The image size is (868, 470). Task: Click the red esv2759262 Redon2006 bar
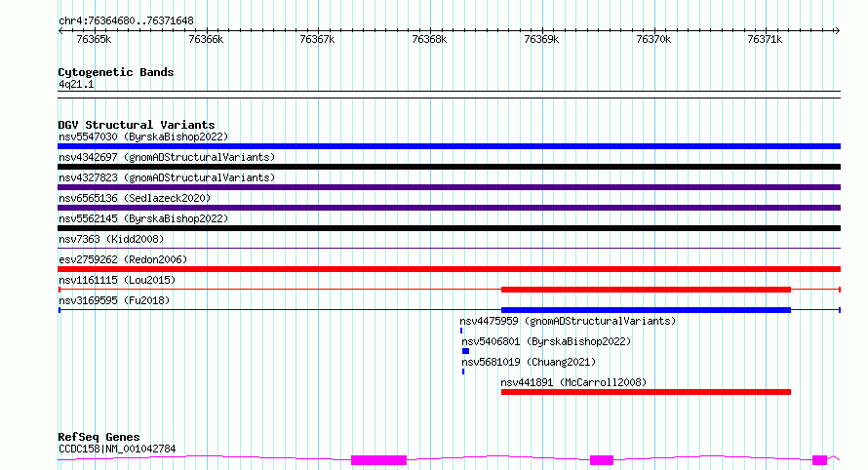coord(449,269)
